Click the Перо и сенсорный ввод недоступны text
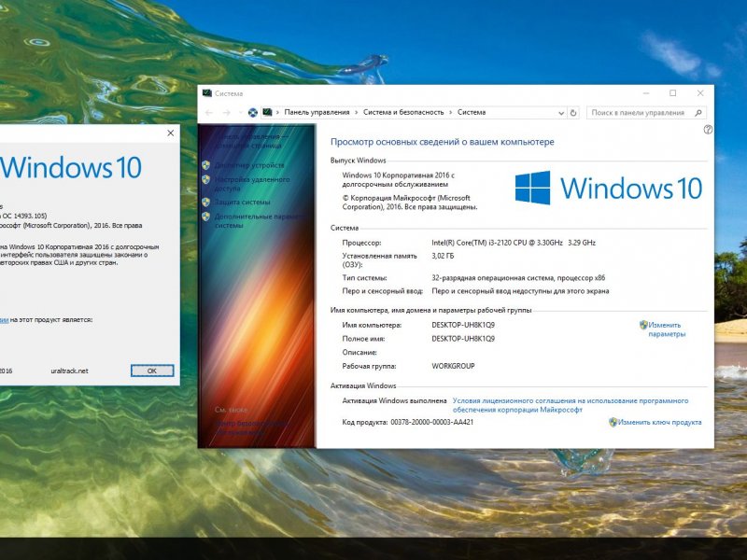The image size is (747, 560). 520,291
